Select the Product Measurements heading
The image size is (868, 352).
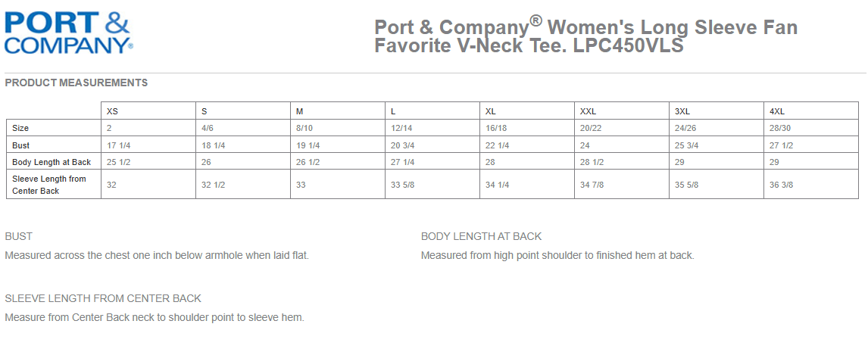pos(76,83)
